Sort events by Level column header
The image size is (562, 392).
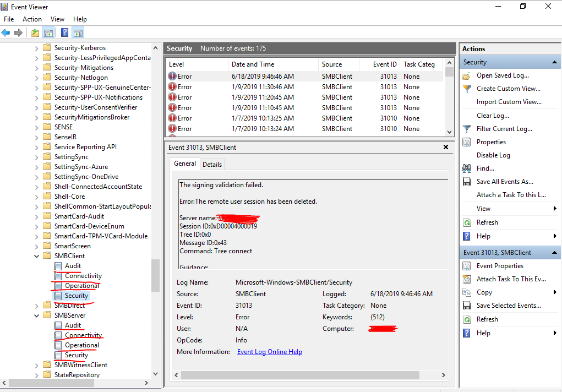click(197, 64)
